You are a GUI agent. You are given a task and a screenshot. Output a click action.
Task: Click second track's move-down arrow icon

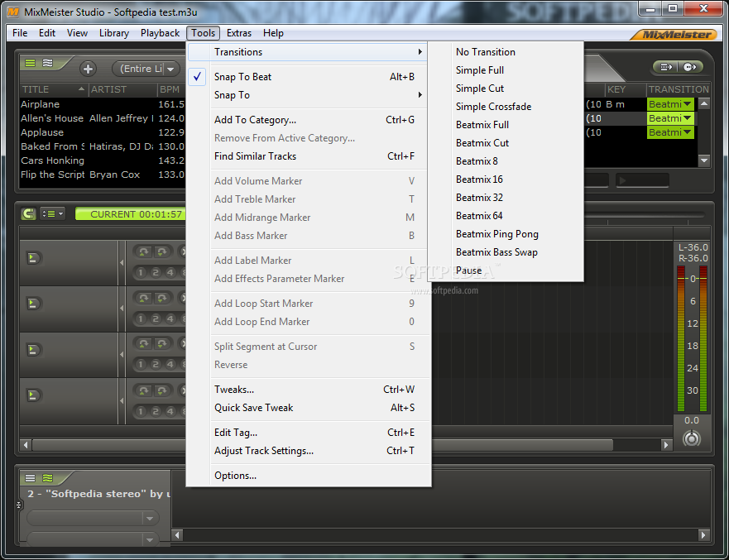coord(161,298)
